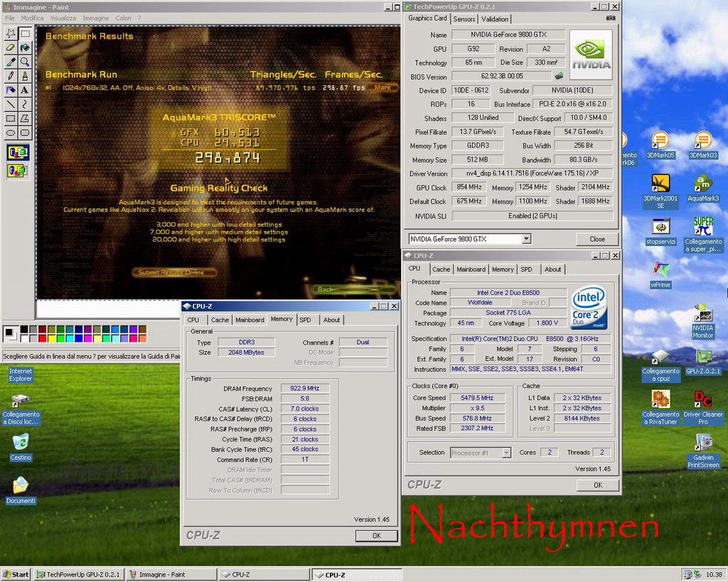The width and height of the screenshot is (728, 582).
Task: Pick the Eraser tool in Paint
Action: [x=10, y=48]
